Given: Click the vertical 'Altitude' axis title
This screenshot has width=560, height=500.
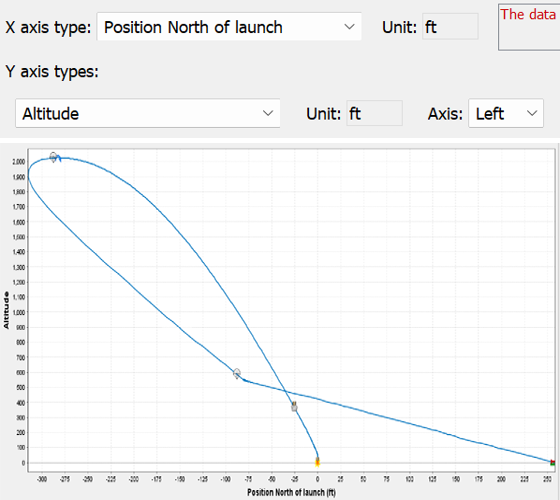Looking at the screenshot, I should [x=6, y=310].
